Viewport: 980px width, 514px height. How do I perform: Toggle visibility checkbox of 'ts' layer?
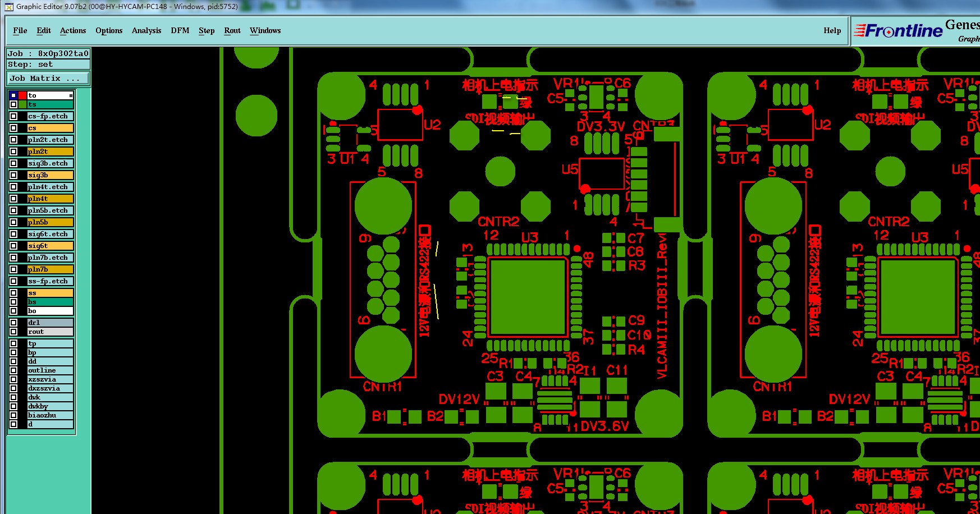tap(13, 104)
